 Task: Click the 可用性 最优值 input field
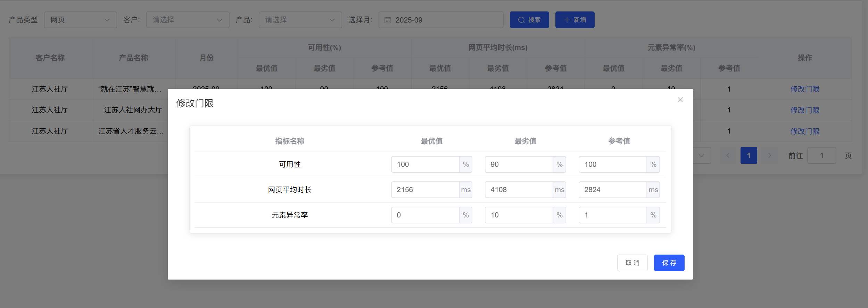pos(425,164)
